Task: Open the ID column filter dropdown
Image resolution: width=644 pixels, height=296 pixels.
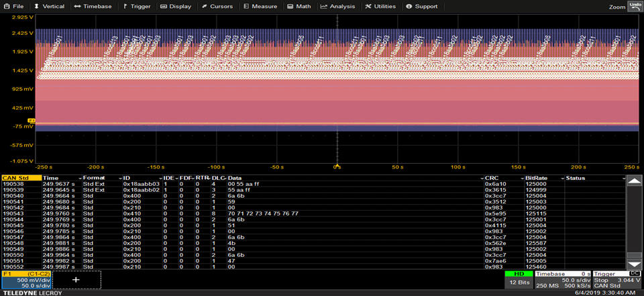Action: pos(159,178)
